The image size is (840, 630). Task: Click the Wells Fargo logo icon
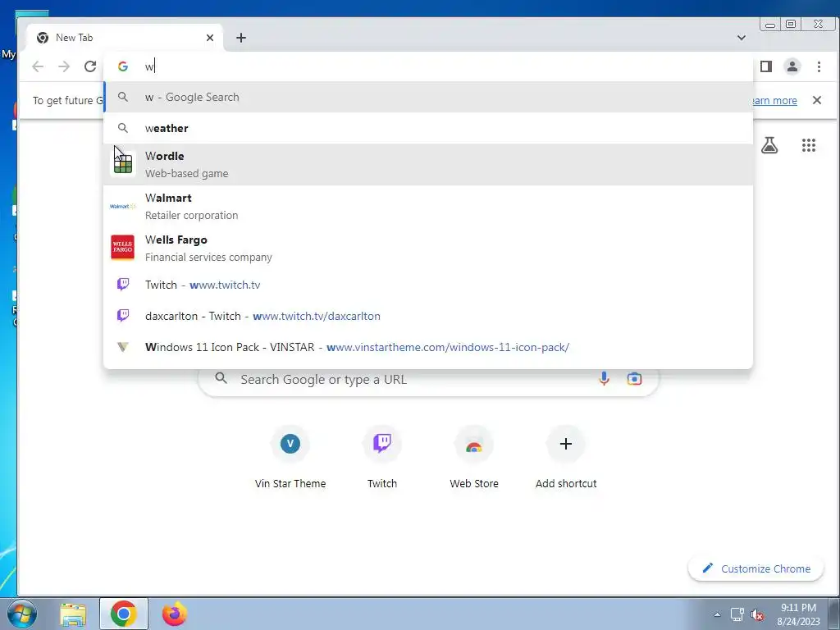pos(123,248)
